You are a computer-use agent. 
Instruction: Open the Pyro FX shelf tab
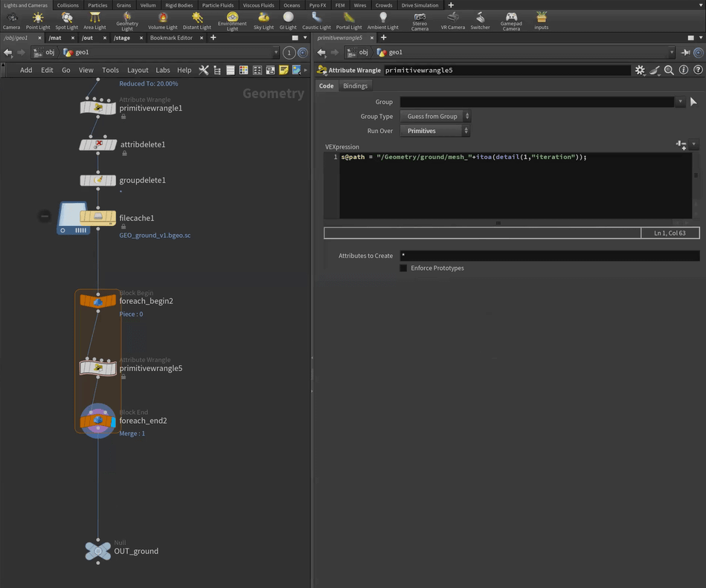click(x=318, y=5)
